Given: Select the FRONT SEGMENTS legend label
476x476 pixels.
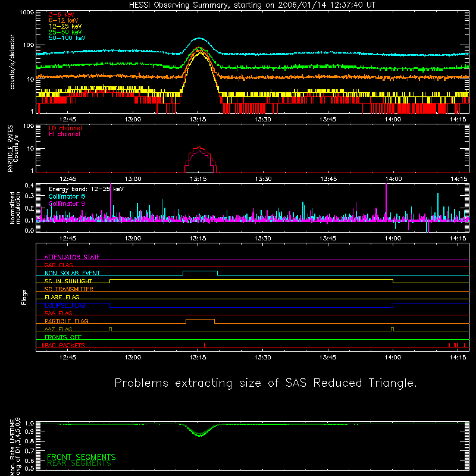Looking at the screenshot, I should pos(82,457).
